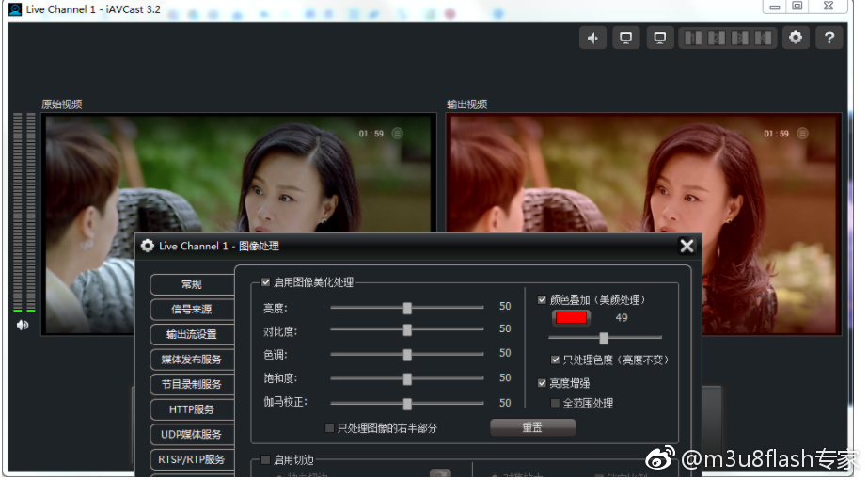Viewport: 868px width, 480px height.
Task: Uncheck 启用图像美化处理 checkbox
Action: tap(266, 282)
